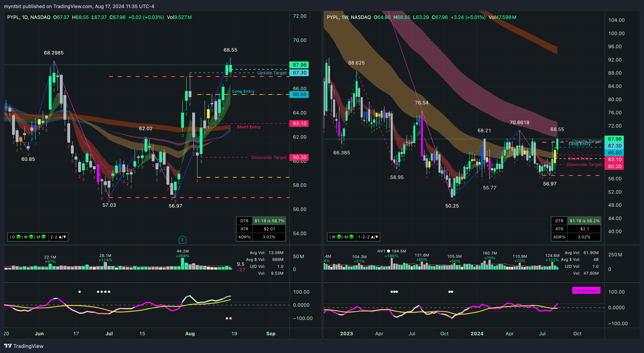Click the weekly ADR% value 3.02%
The image size is (644, 353).
tap(584, 237)
